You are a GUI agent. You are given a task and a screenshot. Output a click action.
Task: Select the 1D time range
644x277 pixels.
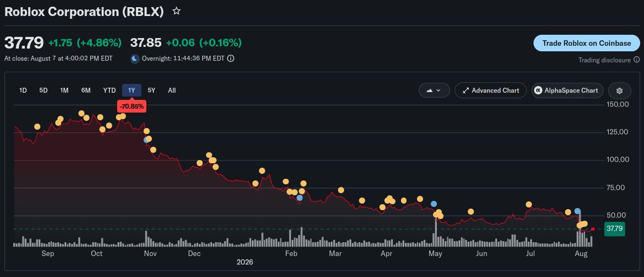tap(23, 90)
